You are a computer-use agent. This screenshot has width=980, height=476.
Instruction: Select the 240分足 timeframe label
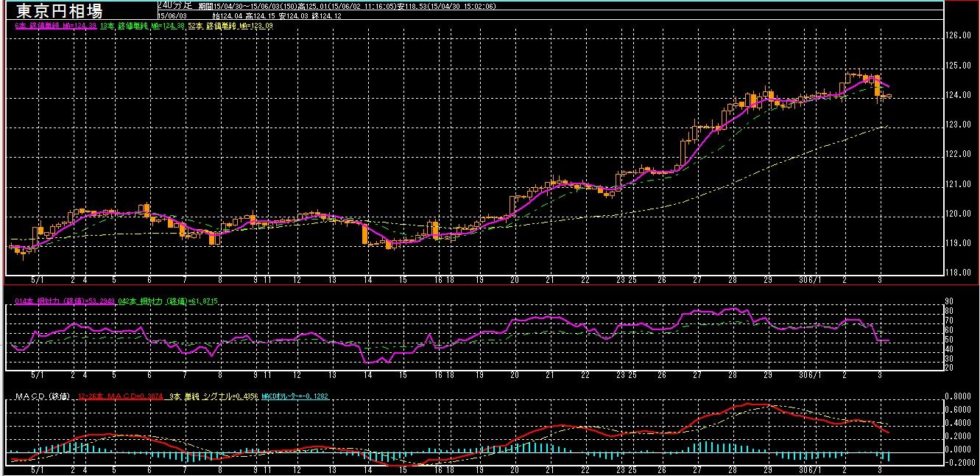[x=175, y=4]
